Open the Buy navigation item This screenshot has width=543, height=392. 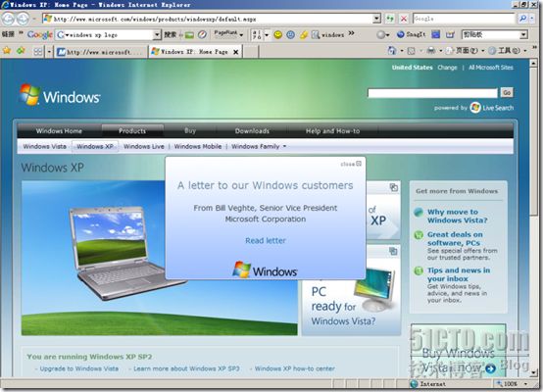[190, 131]
